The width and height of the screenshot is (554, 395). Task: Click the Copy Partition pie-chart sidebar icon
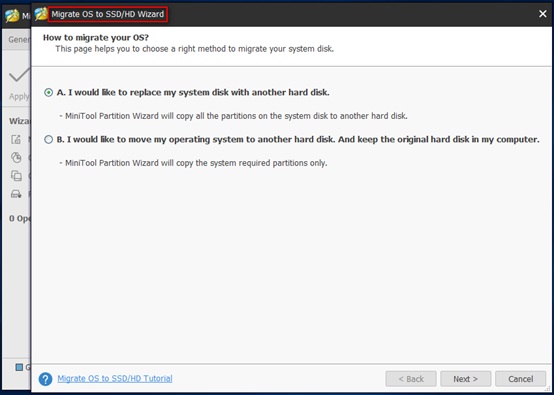tap(16, 157)
